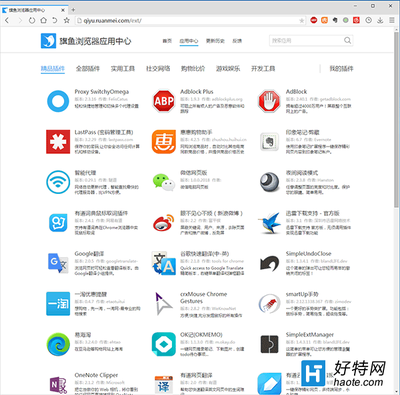
Task: Open the 有道词典鼠标取词插件 title link
Action: tap(101, 213)
